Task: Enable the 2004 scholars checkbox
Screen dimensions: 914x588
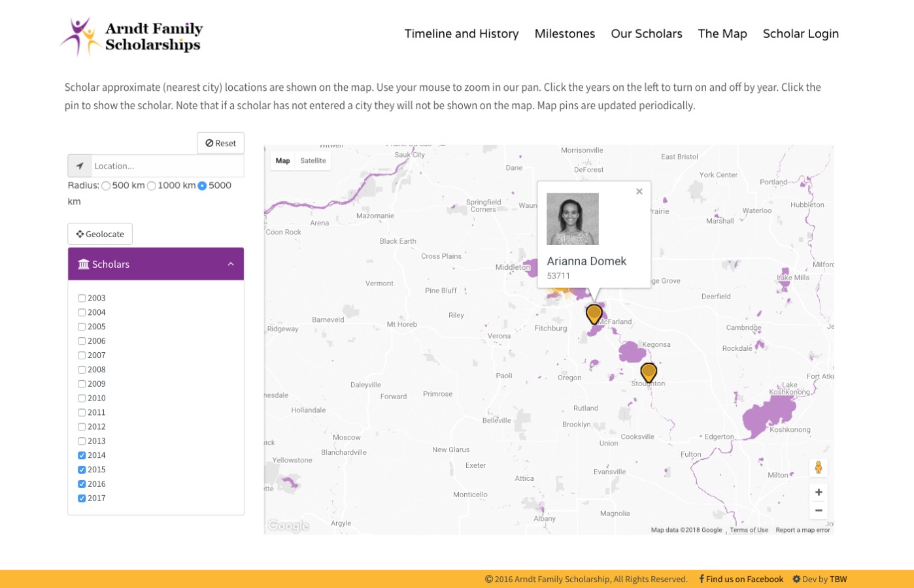Action: coord(82,312)
